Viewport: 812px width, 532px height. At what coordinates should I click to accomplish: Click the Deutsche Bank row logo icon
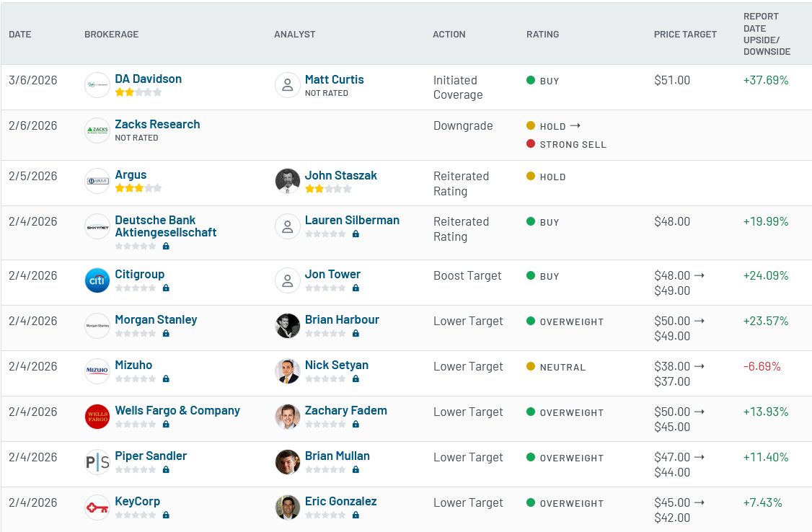pyautogui.click(x=97, y=226)
